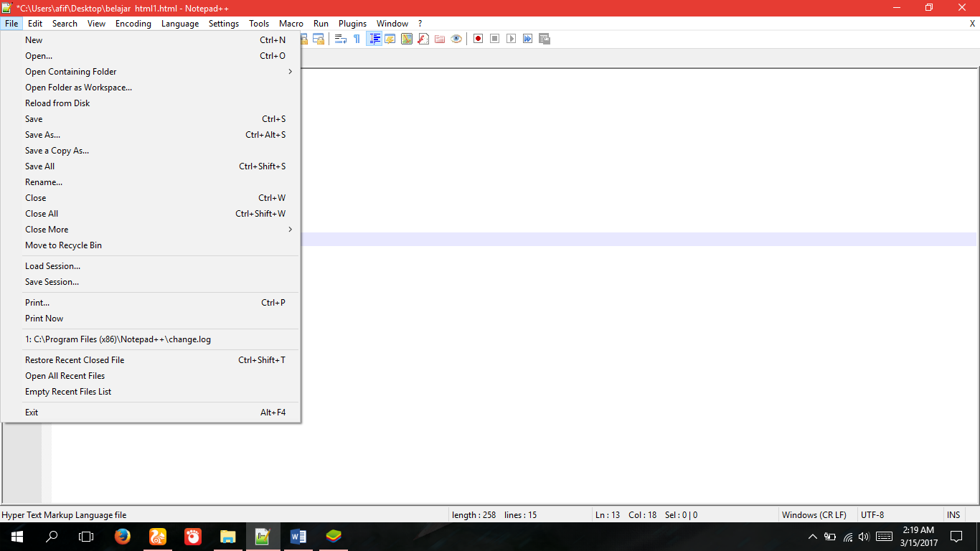
Task: Click the stop recording macro button
Action: click(495, 39)
